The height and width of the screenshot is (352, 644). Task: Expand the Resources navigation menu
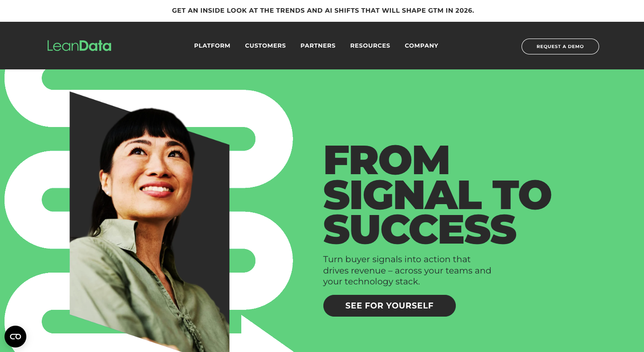pyautogui.click(x=370, y=46)
